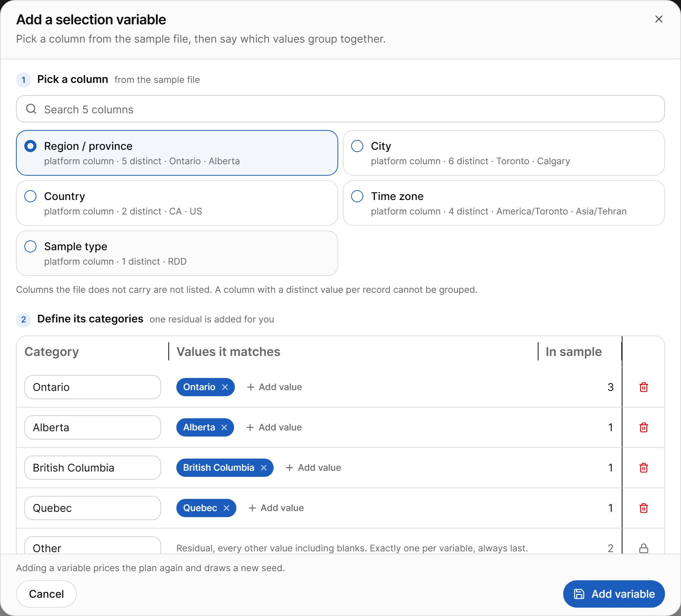681x616 pixels.
Task: Click the Residual description text
Action: click(352, 548)
